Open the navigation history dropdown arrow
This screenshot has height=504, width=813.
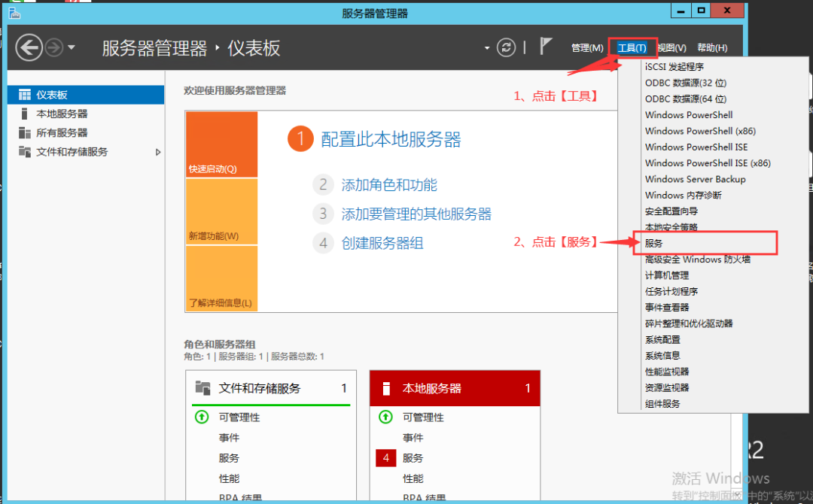tap(72, 48)
